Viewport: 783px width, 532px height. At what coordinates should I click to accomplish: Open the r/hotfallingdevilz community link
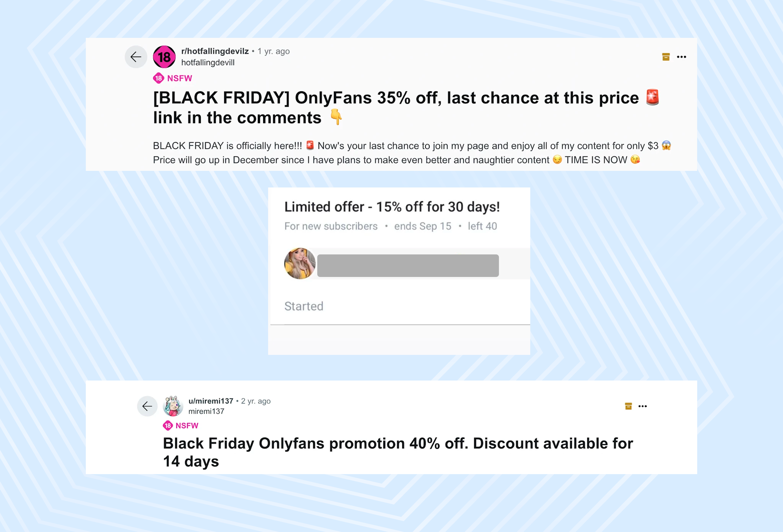(215, 51)
